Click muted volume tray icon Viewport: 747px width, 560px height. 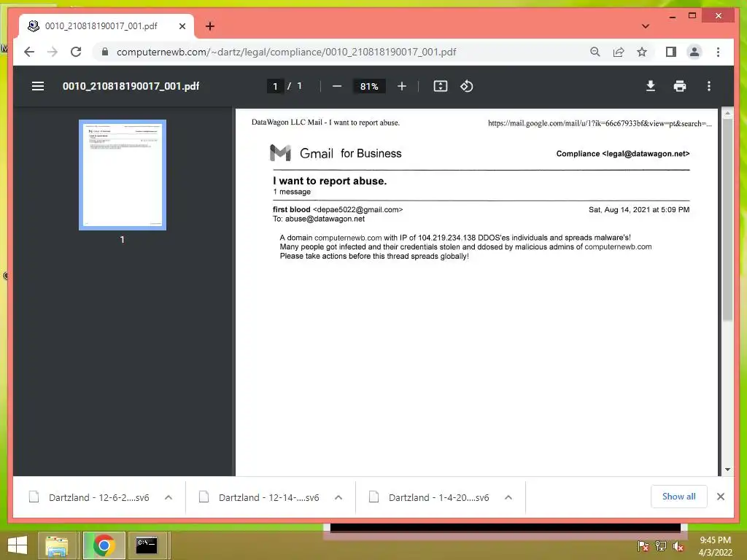678,546
